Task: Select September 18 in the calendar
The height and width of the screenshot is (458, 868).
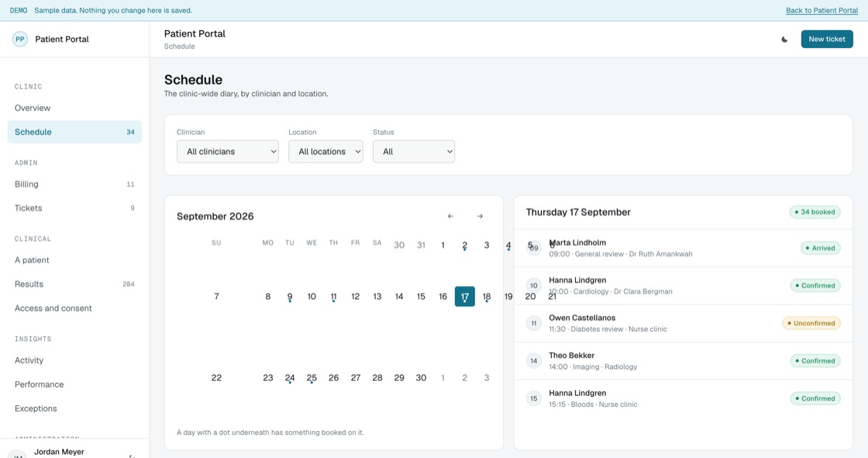Action: 487,296
